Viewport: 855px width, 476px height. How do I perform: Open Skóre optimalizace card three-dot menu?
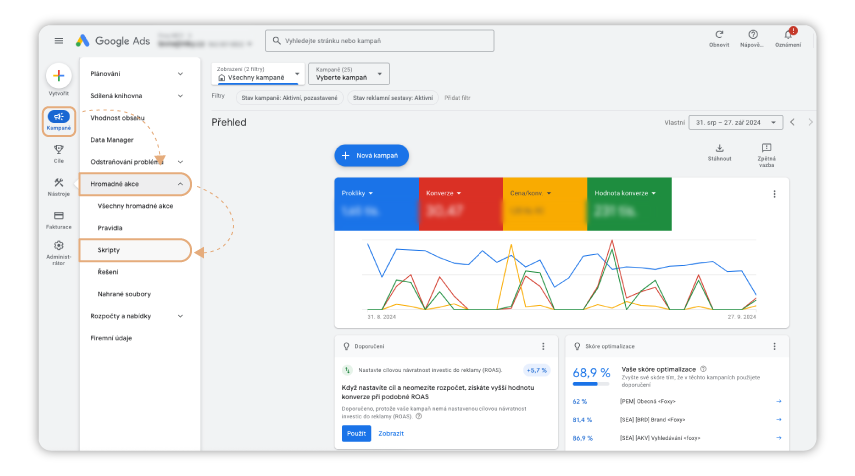774,346
